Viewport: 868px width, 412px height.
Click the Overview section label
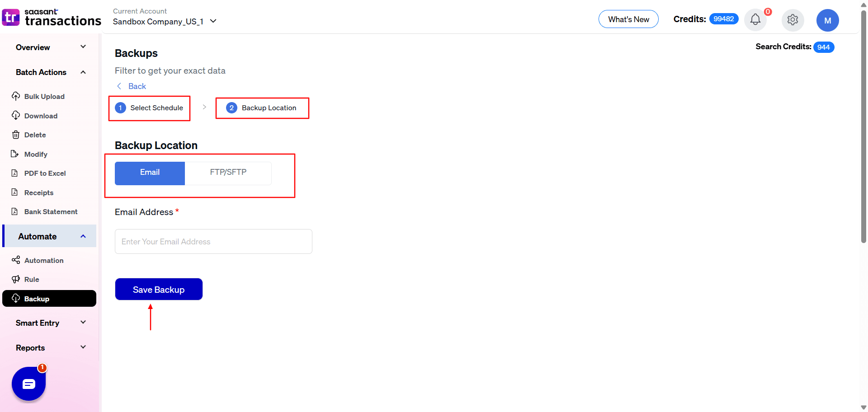click(x=33, y=47)
